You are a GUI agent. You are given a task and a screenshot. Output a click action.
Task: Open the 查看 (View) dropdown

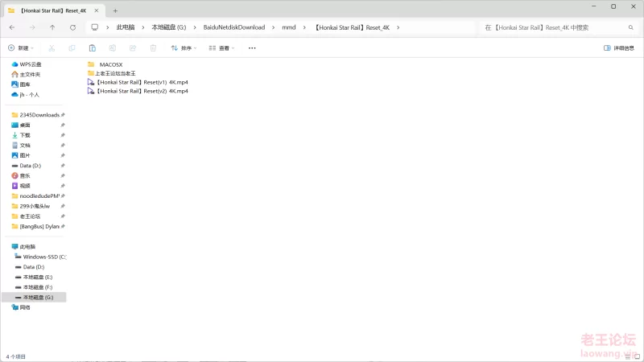[222, 48]
